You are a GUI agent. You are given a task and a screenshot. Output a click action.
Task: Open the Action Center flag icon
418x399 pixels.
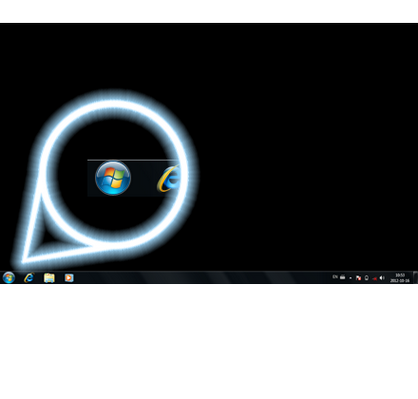[358, 278]
